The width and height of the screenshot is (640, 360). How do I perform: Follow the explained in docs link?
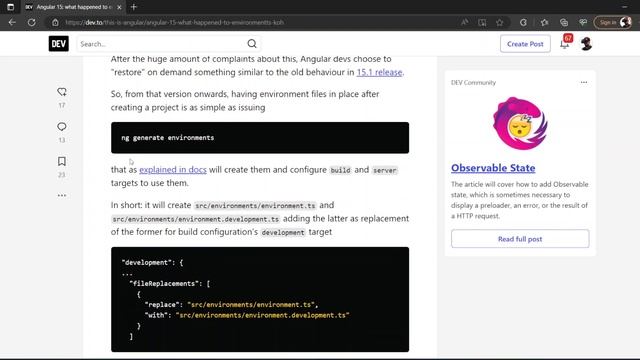[173, 169]
